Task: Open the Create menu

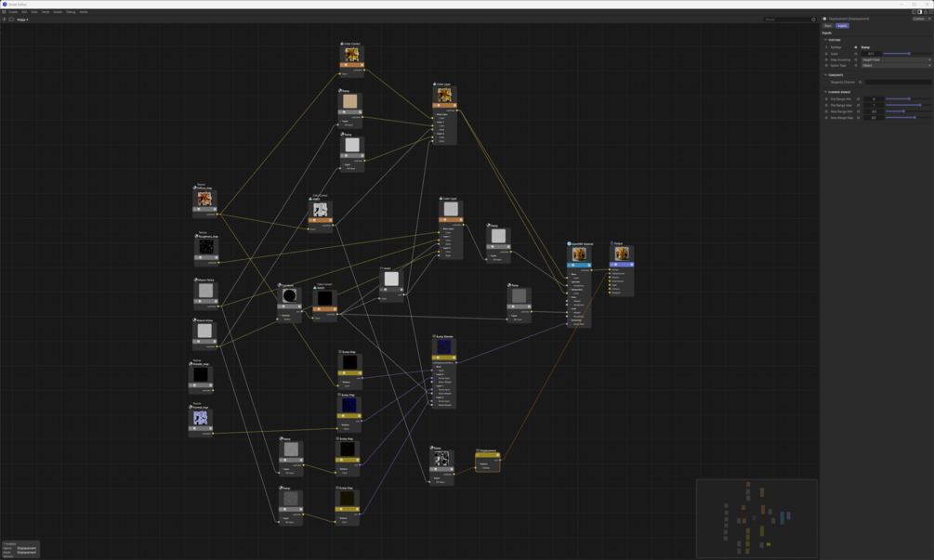Action: pyautogui.click(x=13, y=12)
